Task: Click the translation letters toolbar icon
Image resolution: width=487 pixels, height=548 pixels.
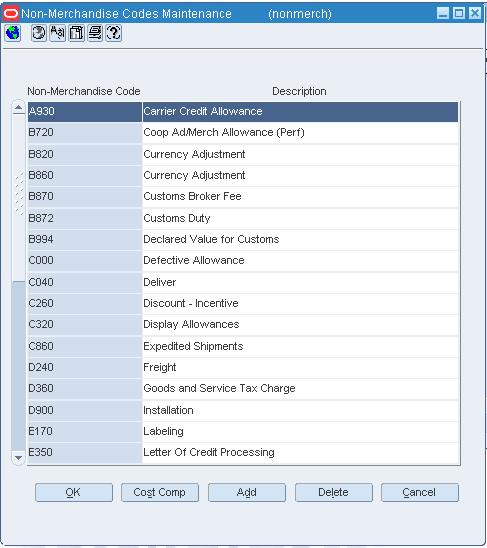Action: (57, 33)
